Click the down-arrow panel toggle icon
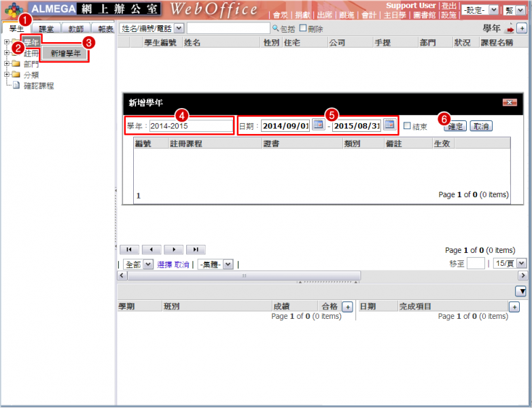The image size is (532, 408). coord(520,291)
